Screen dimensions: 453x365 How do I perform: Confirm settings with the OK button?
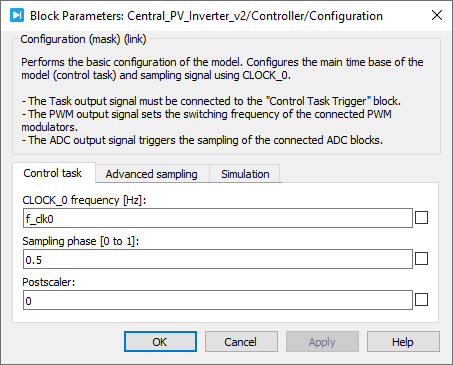tap(160, 342)
